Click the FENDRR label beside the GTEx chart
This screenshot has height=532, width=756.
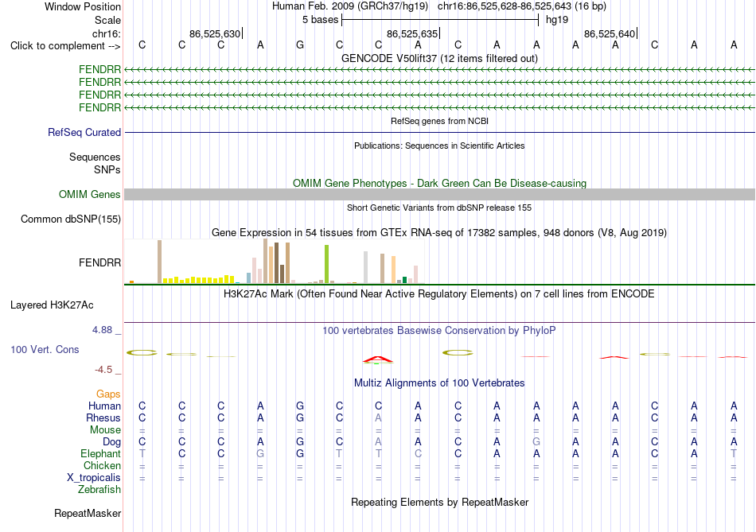[x=99, y=262]
